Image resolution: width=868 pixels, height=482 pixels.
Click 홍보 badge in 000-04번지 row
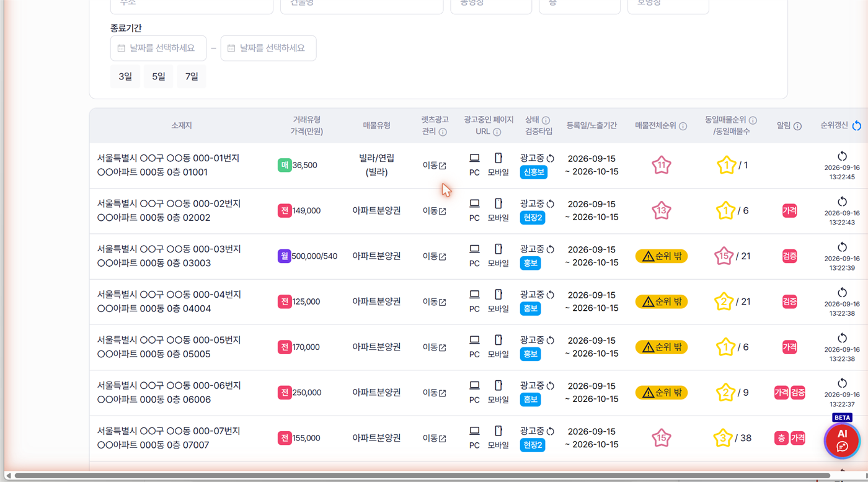point(530,308)
